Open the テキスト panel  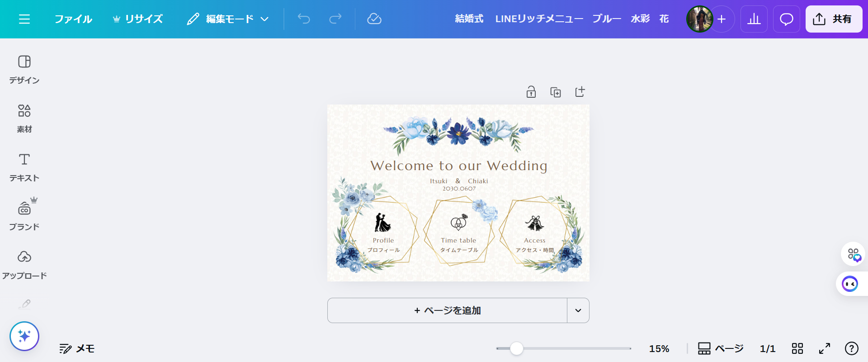(24, 167)
